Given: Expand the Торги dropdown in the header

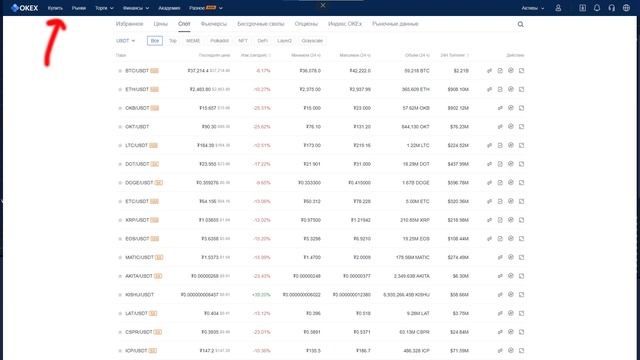Looking at the screenshot, I should [x=104, y=8].
